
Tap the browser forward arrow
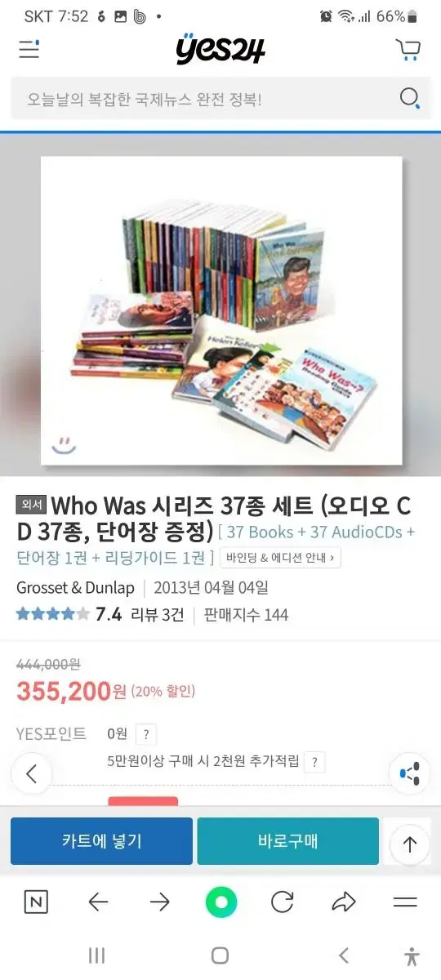(x=160, y=902)
